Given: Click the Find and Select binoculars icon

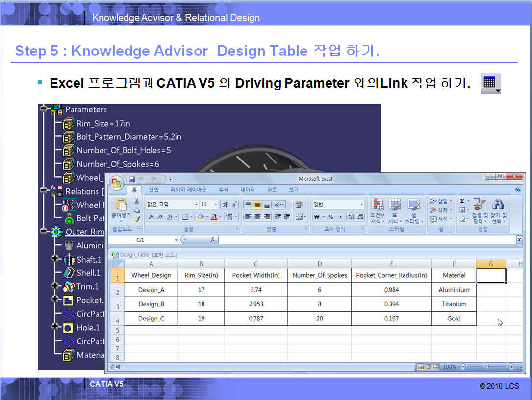Looking at the screenshot, I should pyautogui.click(x=498, y=204).
